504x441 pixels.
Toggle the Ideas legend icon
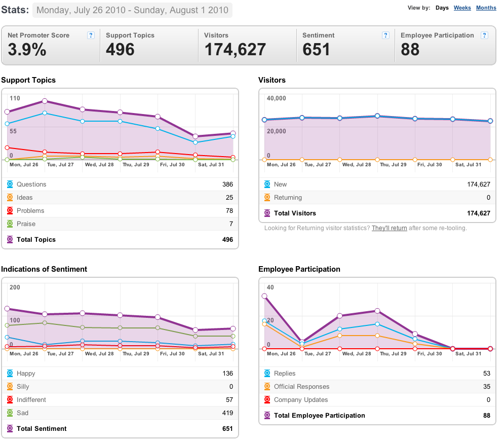click(10, 198)
